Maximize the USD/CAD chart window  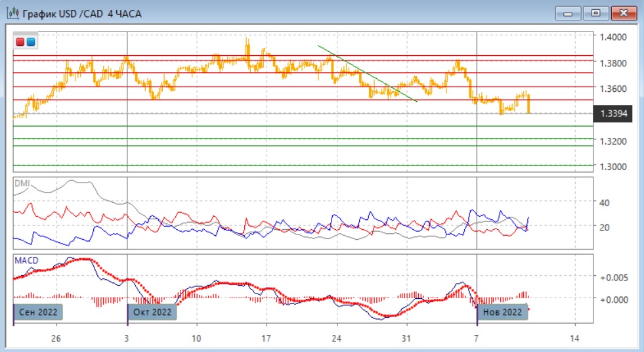click(x=596, y=12)
